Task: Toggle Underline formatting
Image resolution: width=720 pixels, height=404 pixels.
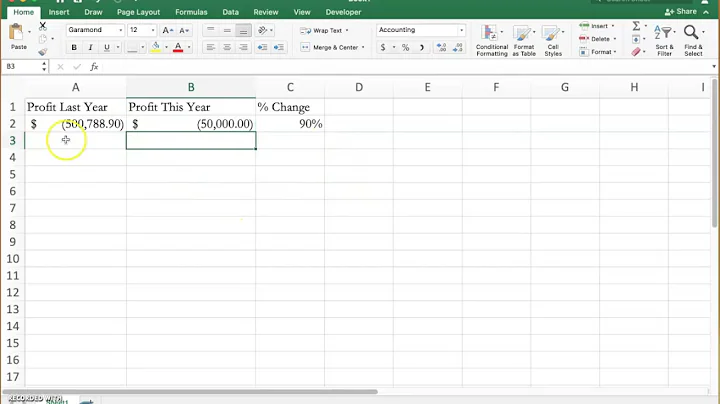Action: 107,47
